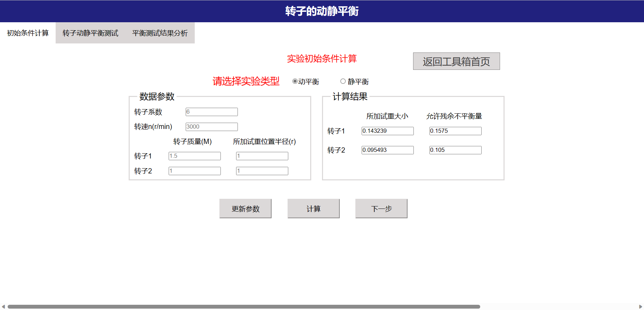Click 转子2 允许残余不平衡量 field
The width and height of the screenshot is (644, 310).
click(x=455, y=150)
